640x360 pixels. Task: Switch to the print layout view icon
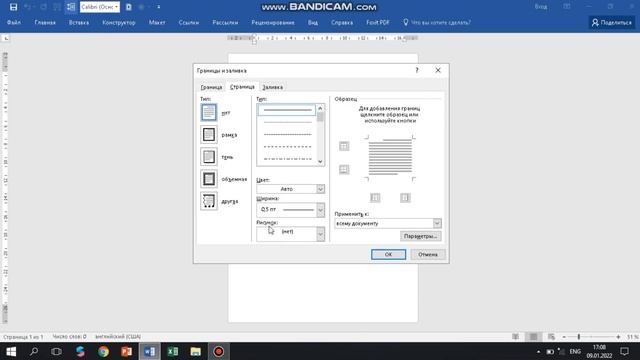click(533, 337)
